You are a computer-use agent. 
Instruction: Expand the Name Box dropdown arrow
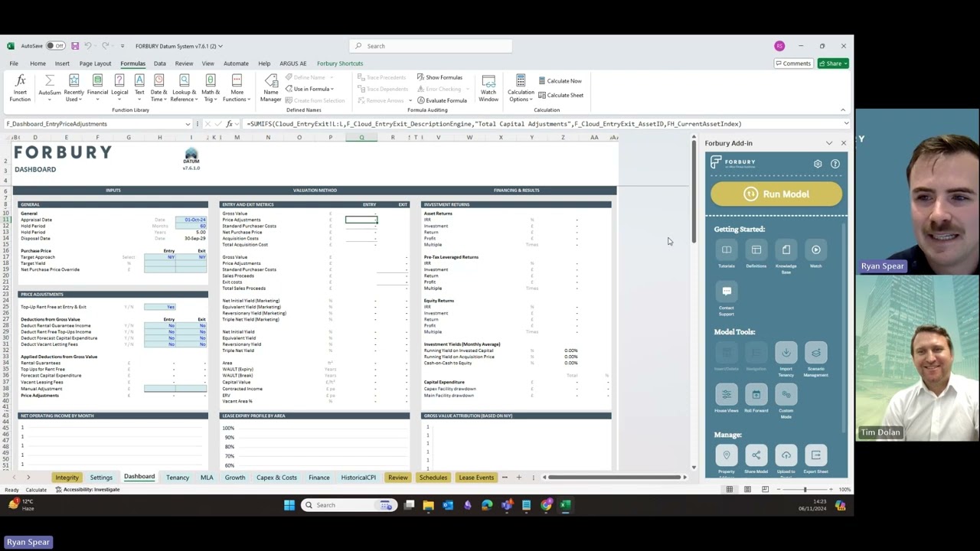click(188, 124)
